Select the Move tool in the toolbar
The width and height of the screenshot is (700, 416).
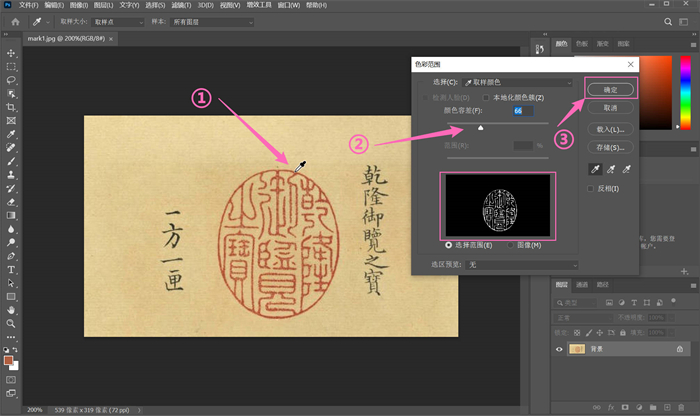click(11, 53)
